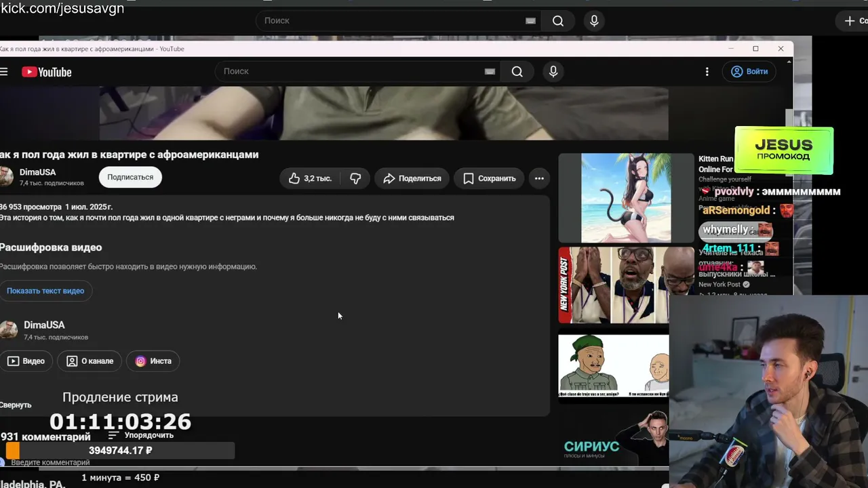Screen dimensions: 868x488
Task: Open the channel's Видео button
Action: pyautogui.click(x=26, y=361)
